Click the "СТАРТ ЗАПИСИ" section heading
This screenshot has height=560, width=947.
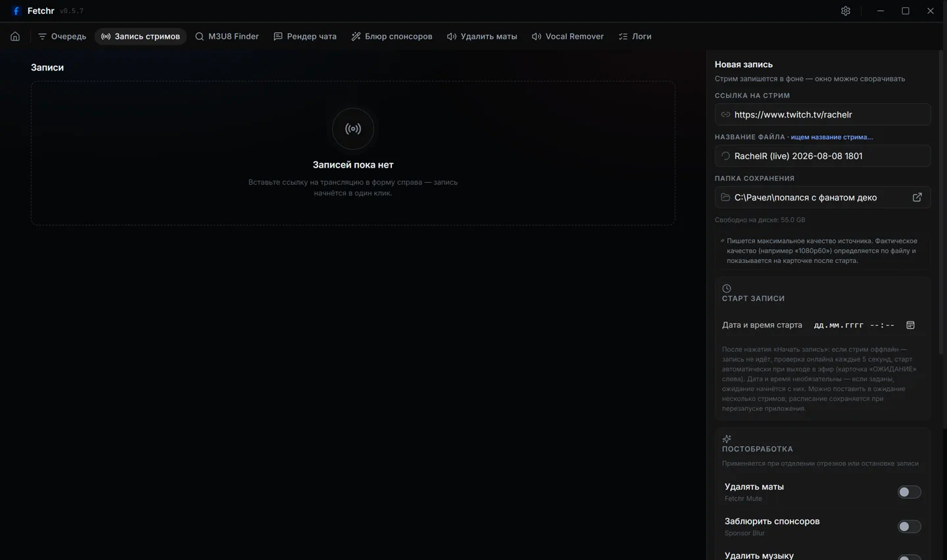tap(753, 298)
